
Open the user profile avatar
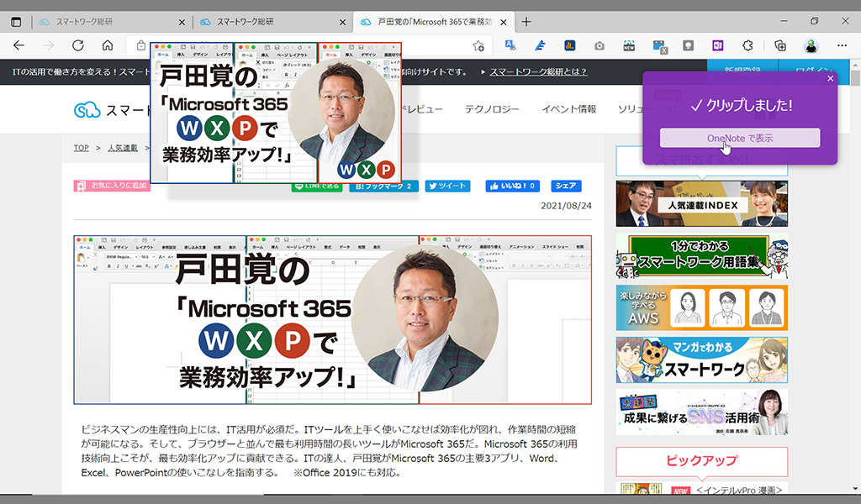(x=811, y=45)
